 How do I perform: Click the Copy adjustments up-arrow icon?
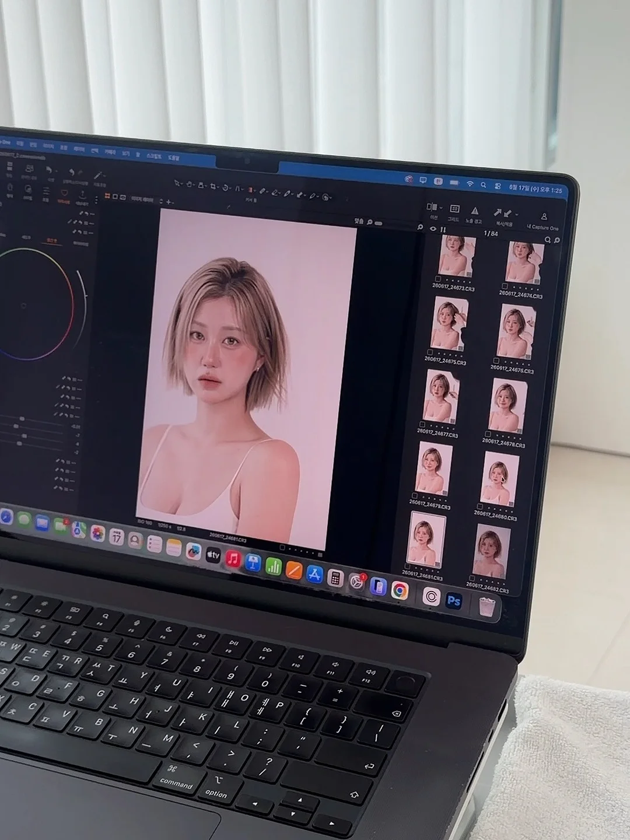(x=498, y=212)
